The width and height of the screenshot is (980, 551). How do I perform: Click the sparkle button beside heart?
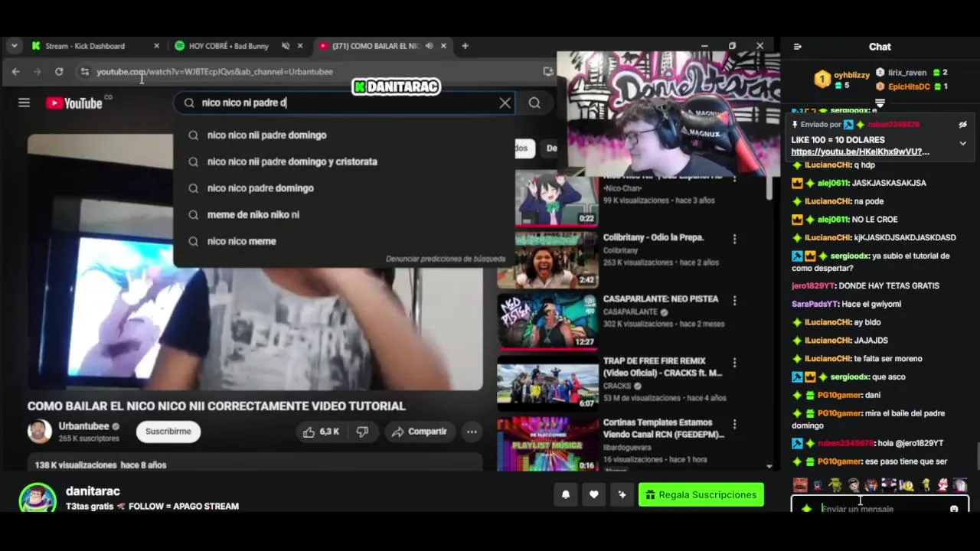(622, 495)
